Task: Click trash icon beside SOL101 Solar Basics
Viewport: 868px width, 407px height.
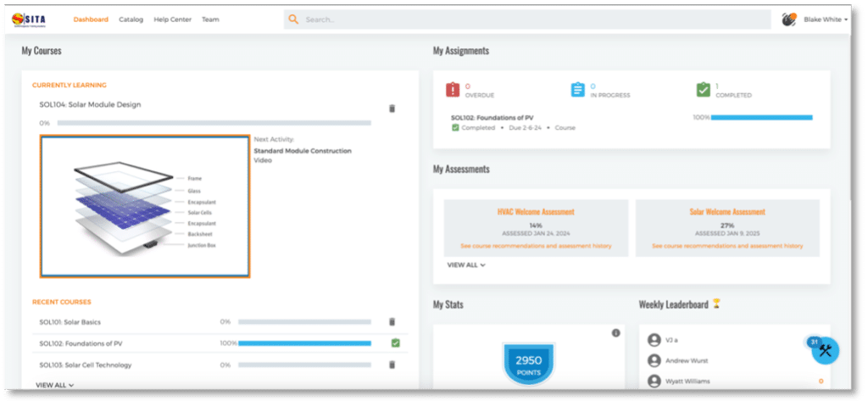Action: (x=392, y=322)
